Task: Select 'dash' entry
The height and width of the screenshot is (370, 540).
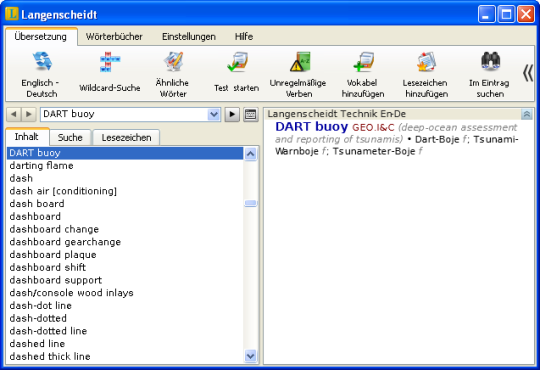Action: pyautogui.click(x=125, y=178)
